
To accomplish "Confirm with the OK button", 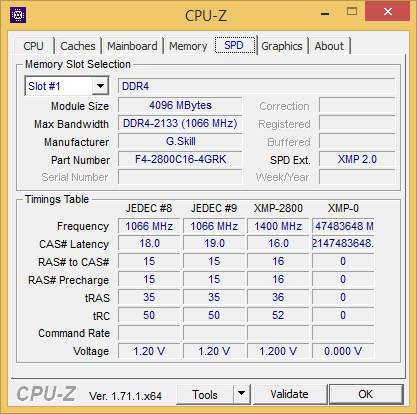I will [x=365, y=394].
